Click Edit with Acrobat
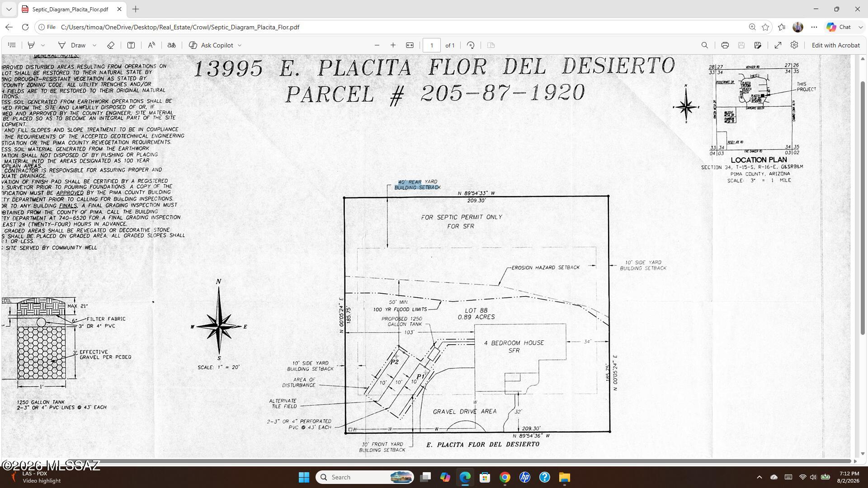This screenshot has width=868, height=488. point(835,45)
